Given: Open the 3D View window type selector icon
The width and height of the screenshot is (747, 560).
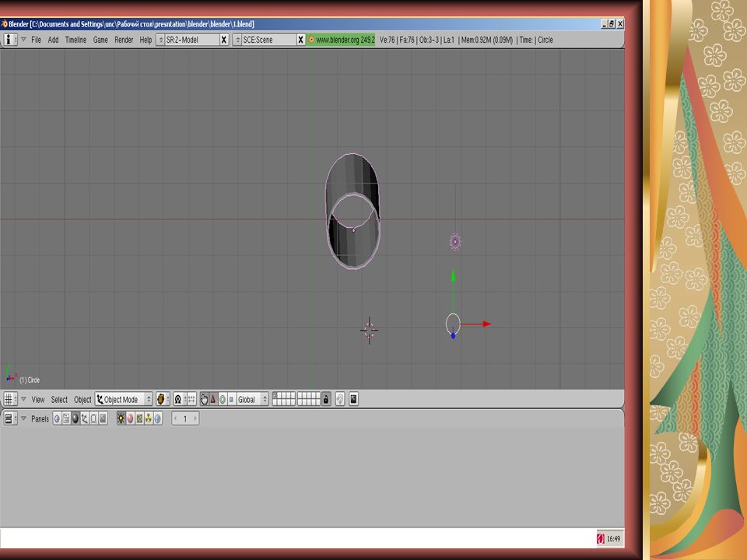Looking at the screenshot, I should point(10,399).
